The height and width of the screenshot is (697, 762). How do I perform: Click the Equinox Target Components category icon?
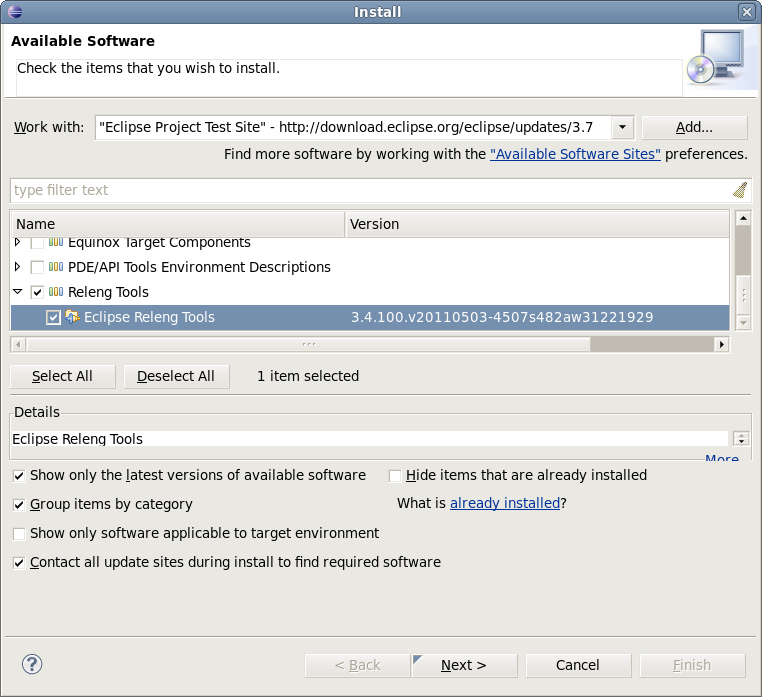click(56, 242)
